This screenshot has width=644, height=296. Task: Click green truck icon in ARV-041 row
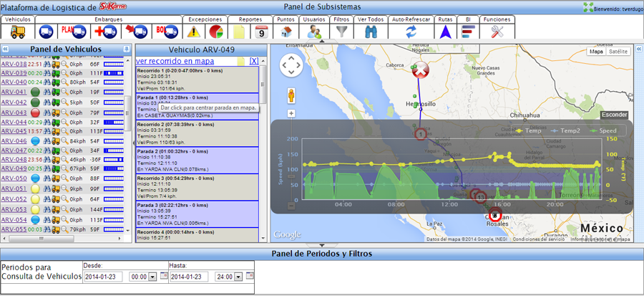coord(55,92)
